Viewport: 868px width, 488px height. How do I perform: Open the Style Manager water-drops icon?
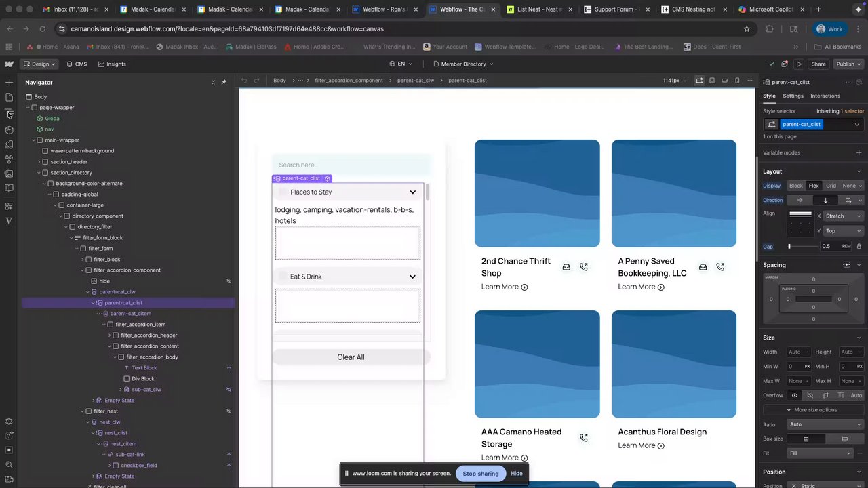[9, 159]
